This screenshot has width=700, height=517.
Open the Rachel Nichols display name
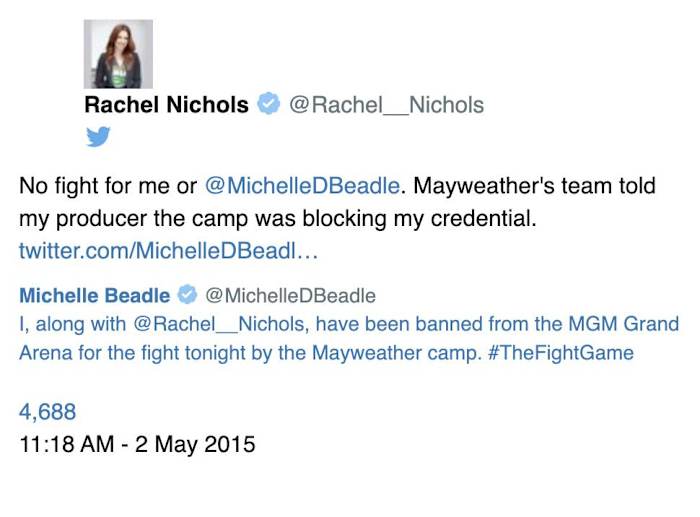(166, 105)
